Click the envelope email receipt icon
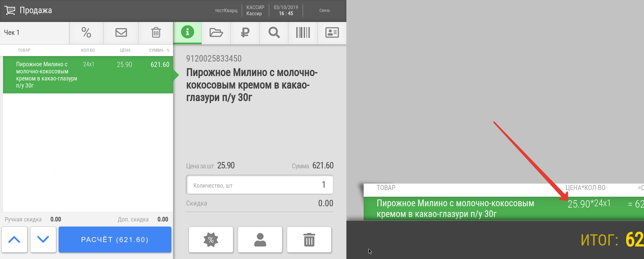Screen dimensions: 644x259 [121, 33]
